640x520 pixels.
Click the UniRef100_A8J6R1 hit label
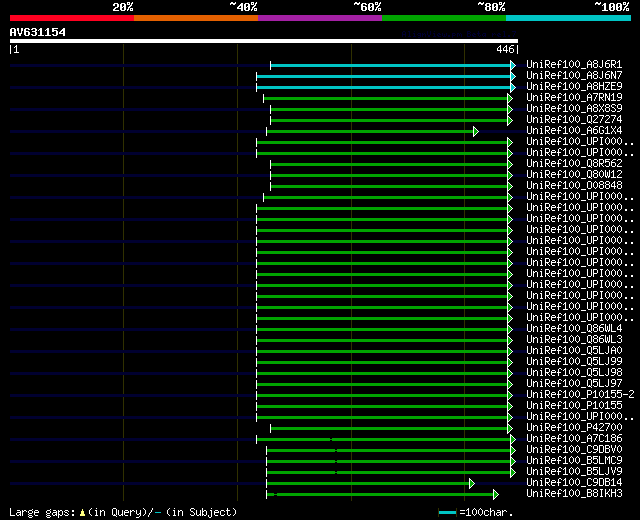point(574,64)
